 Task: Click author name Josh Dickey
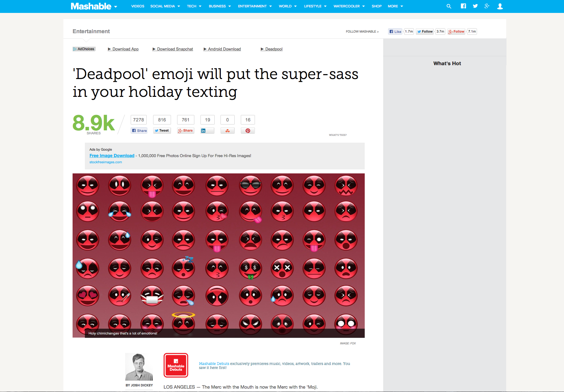[142, 385]
